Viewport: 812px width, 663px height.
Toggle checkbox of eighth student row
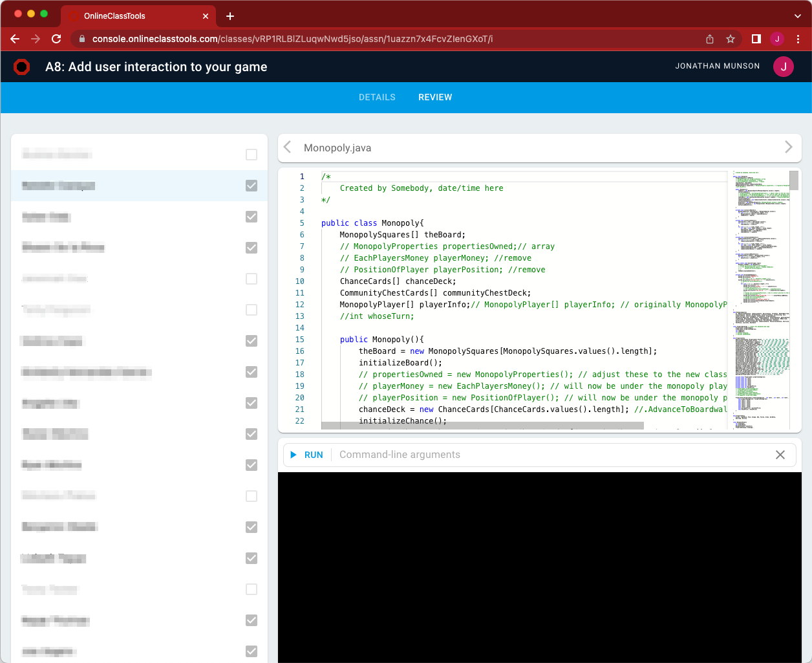[x=251, y=372]
